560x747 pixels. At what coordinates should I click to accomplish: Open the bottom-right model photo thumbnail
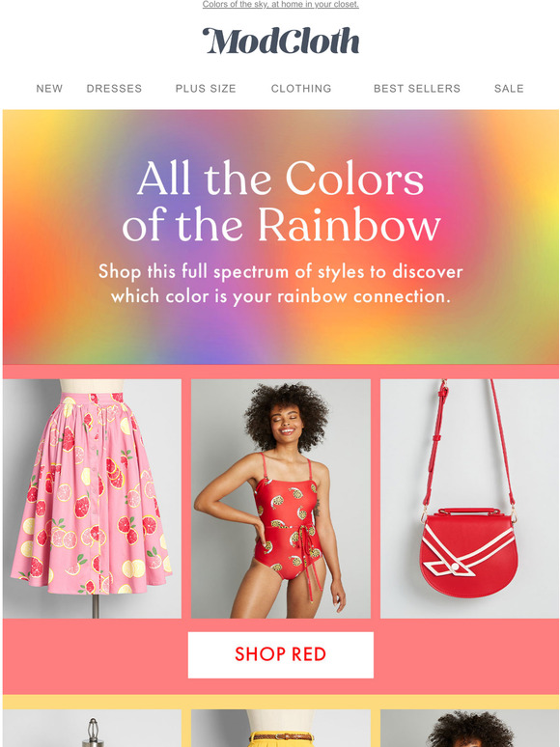pyautogui.click(x=469, y=729)
